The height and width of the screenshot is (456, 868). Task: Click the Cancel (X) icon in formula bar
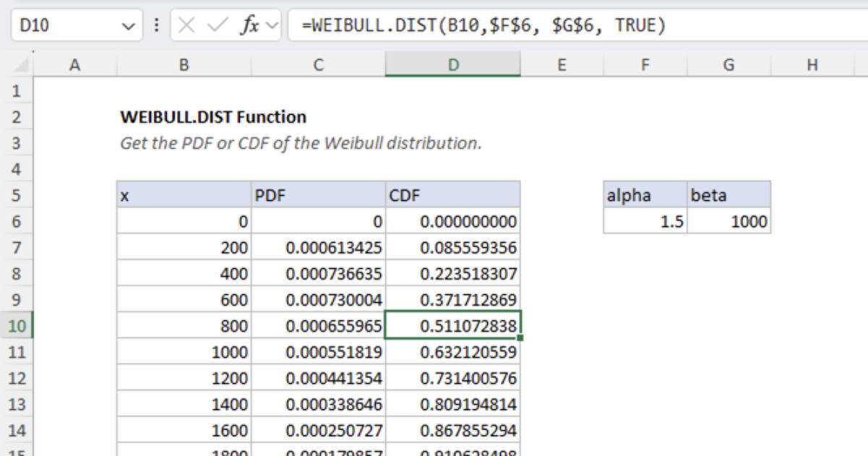(x=187, y=25)
